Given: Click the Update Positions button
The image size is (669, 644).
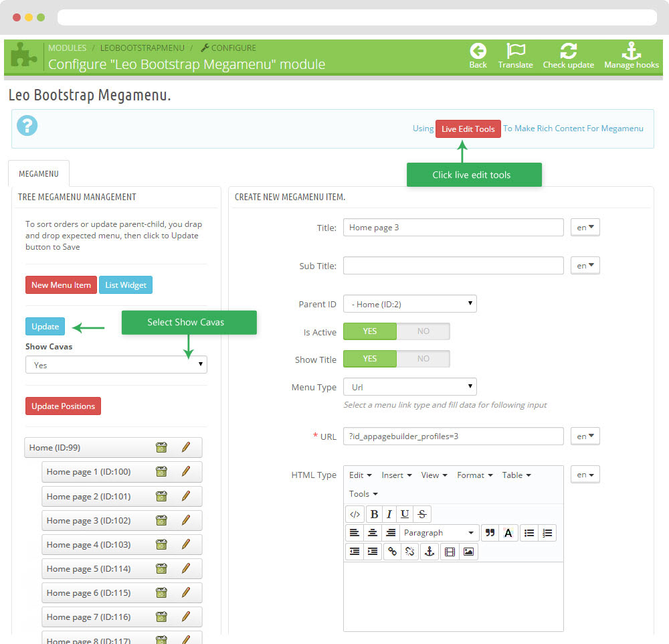Looking at the screenshot, I should coord(63,406).
